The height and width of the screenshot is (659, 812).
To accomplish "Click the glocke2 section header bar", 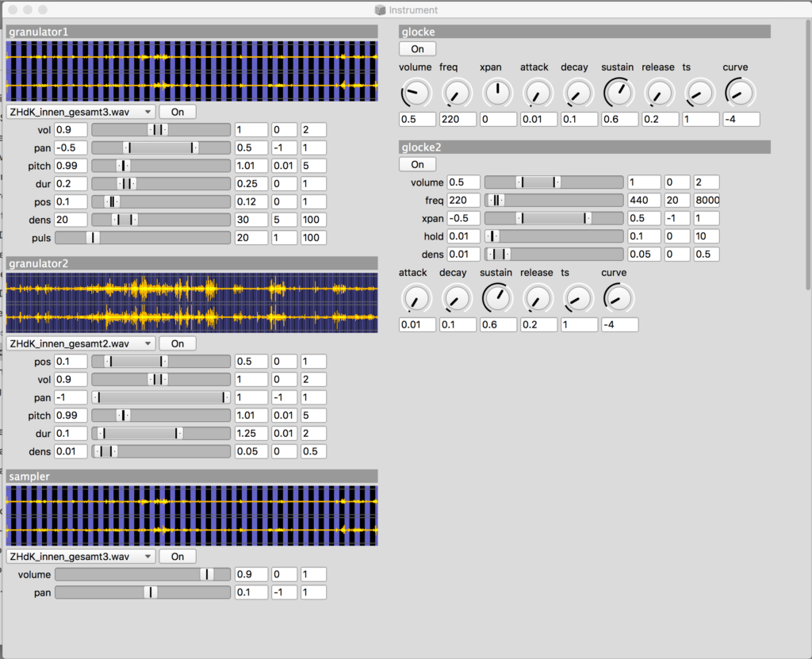I will [x=584, y=147].
